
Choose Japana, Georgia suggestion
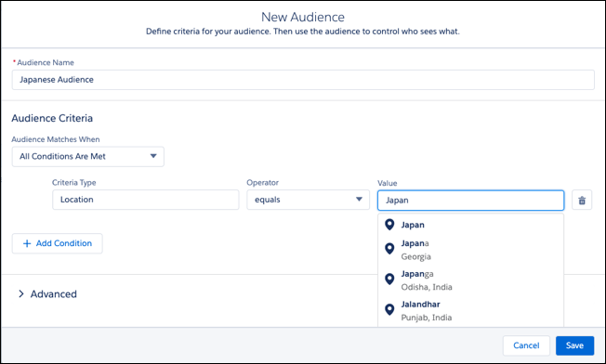click(x=470, y=250)
